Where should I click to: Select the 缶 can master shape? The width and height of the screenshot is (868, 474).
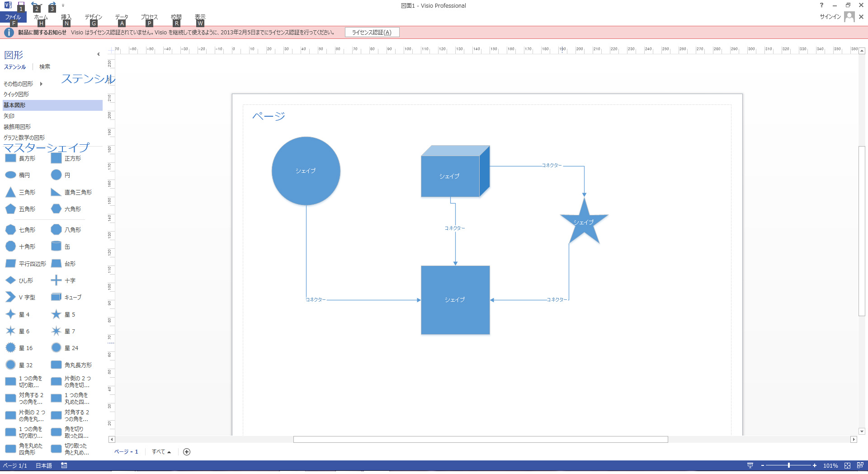tap(61, 246)
